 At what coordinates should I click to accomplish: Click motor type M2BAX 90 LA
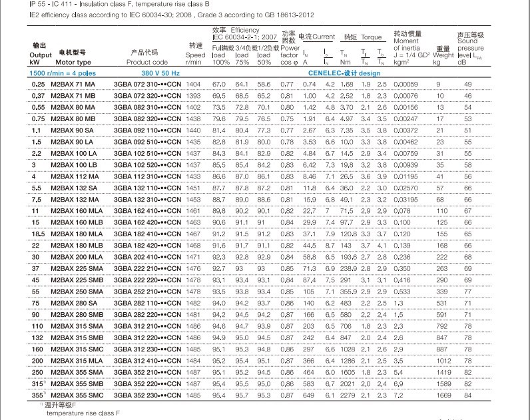pyautogui.click(x=72, y=142)
